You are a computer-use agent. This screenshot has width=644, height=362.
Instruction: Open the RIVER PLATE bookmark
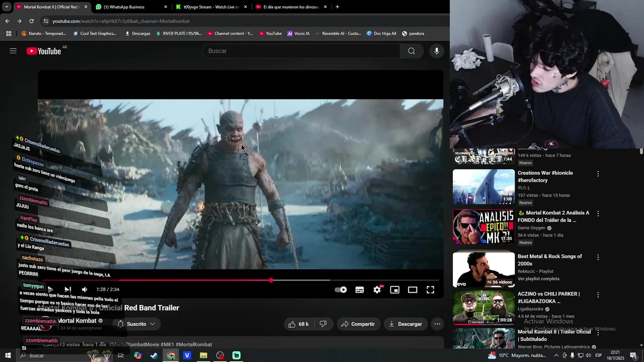point(179,34)
